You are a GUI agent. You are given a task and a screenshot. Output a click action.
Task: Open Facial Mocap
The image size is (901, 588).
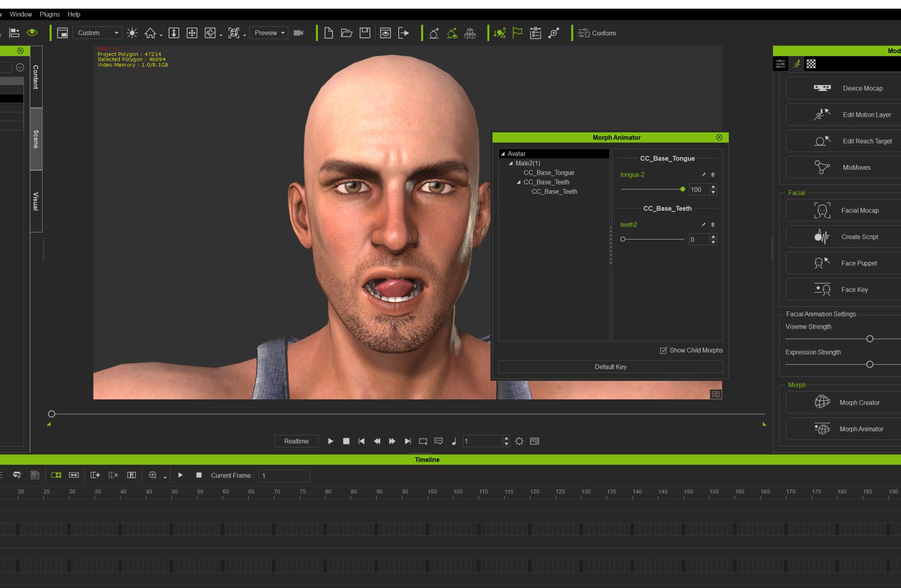tap(843, 211)
